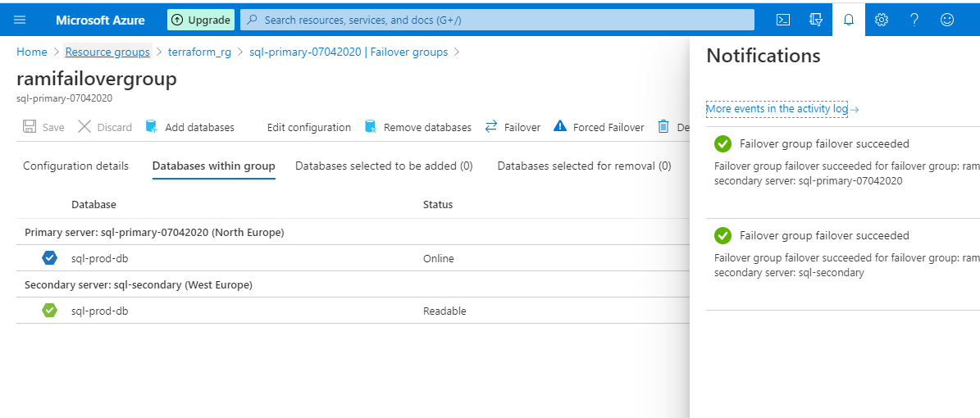Open the terraform_rg breadcrumb link
The image size is (980, 418).
[x=199, y=52]
